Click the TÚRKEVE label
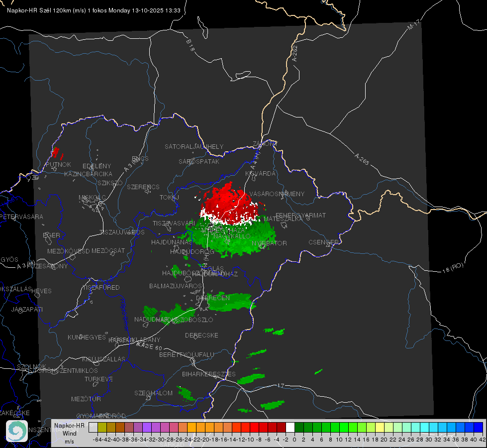 tap(98, 379)
